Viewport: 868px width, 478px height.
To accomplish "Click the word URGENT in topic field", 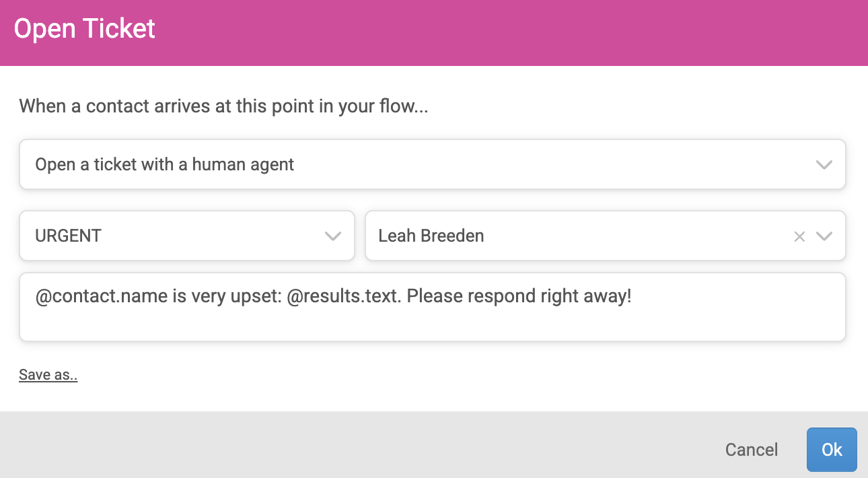I will (68, 236).
